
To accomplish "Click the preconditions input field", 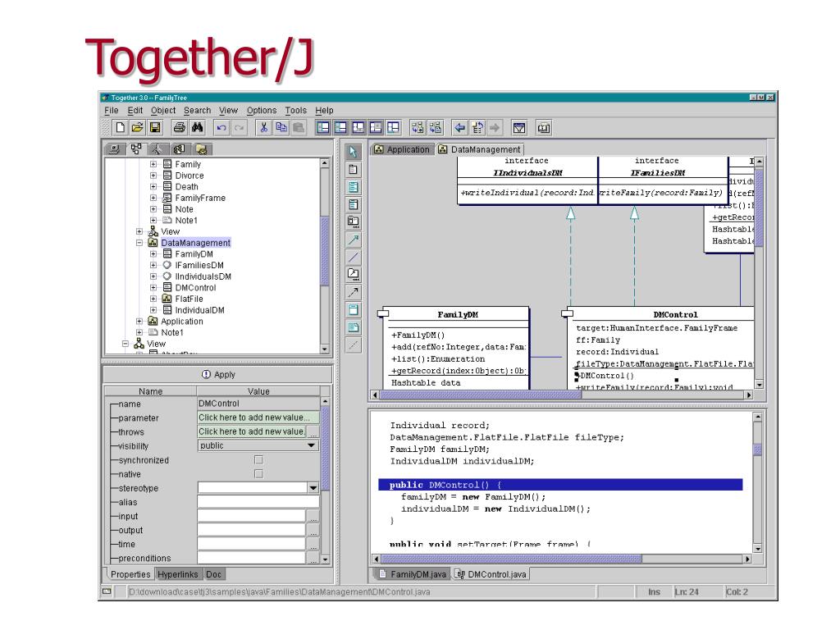I will (252, 558).
